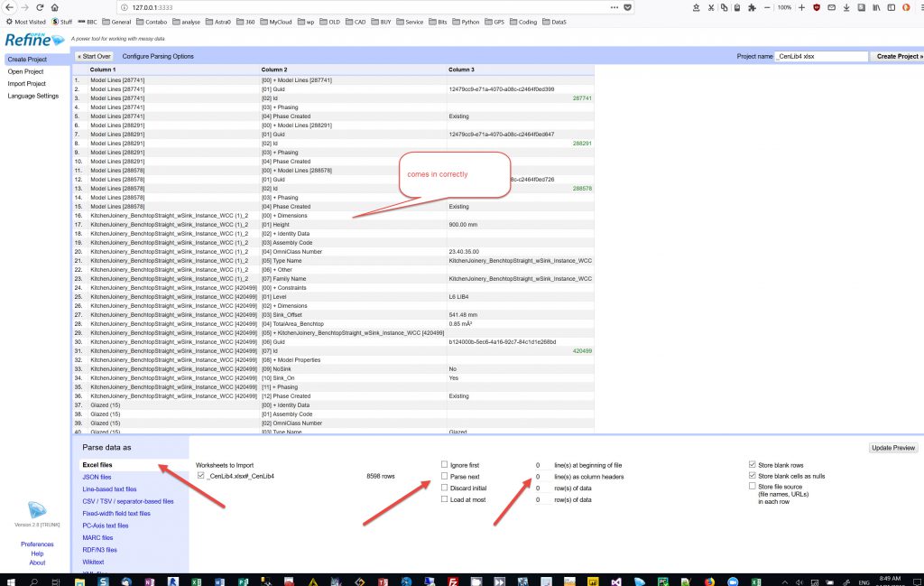
Task: Click the Update Preview button
Action: coord(893,448)
